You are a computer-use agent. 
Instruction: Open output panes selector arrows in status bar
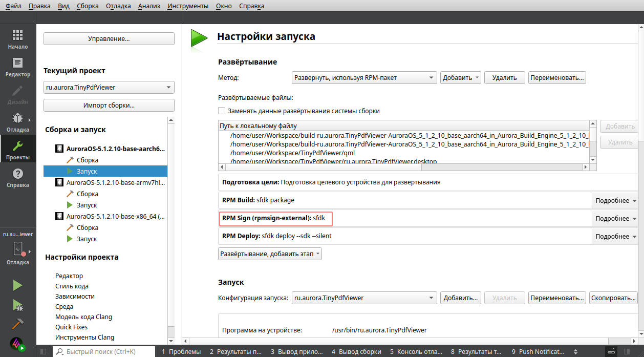pos(576,352)
